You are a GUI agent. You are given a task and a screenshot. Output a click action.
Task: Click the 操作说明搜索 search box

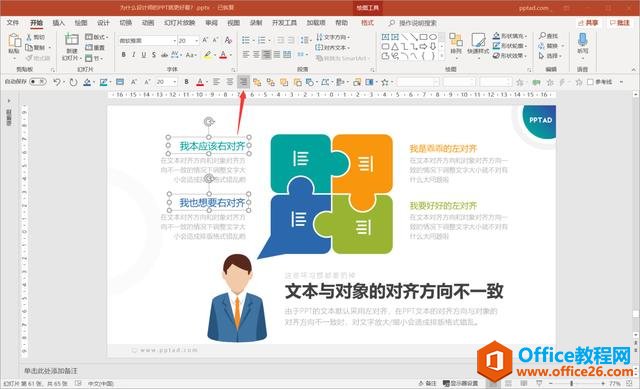click(413, 23)
